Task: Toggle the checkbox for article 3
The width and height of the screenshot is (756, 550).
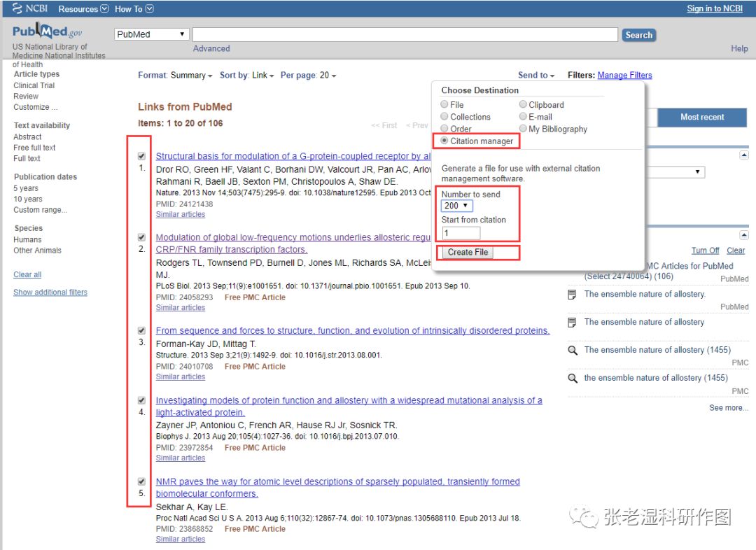Action: 141,331
